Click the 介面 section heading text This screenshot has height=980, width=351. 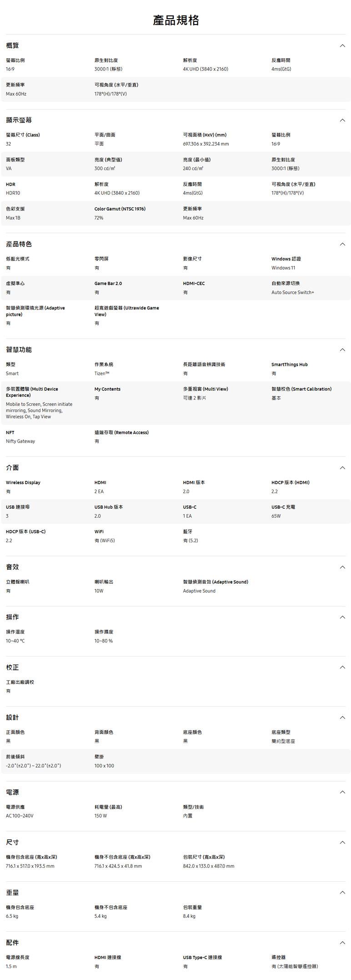(12, 468)
